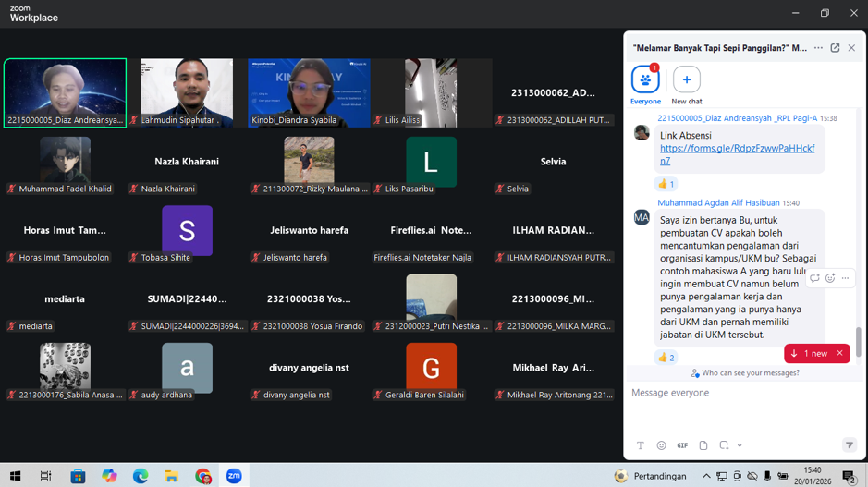Click the send message button
The width and height of the screenshot is (868, 487).
coord(849,445)
